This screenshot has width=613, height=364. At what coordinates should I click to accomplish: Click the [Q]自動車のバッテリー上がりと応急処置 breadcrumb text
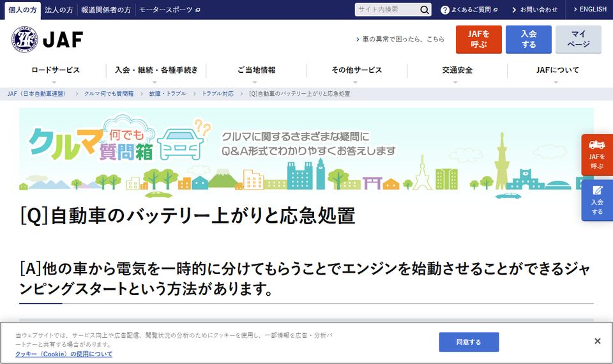299,94
